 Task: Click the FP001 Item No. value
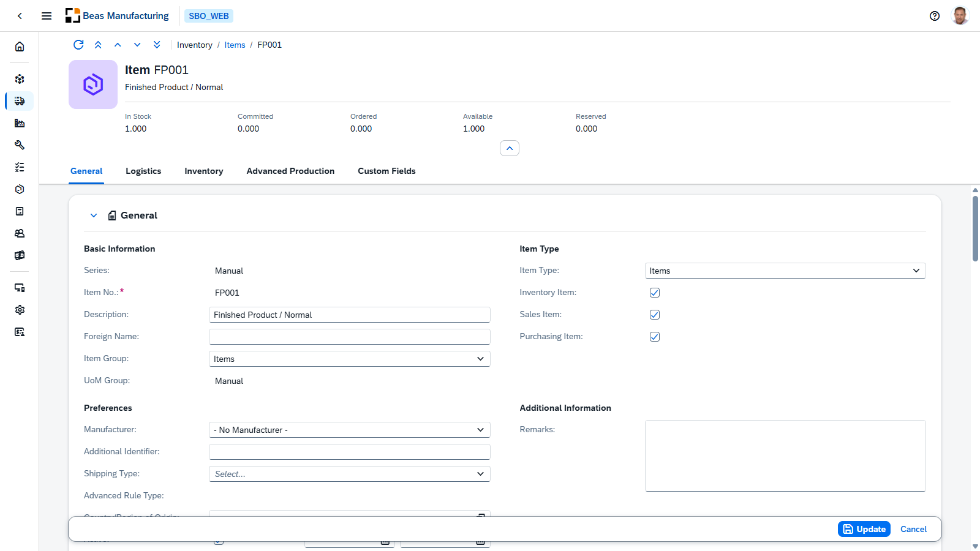point(227,293)
